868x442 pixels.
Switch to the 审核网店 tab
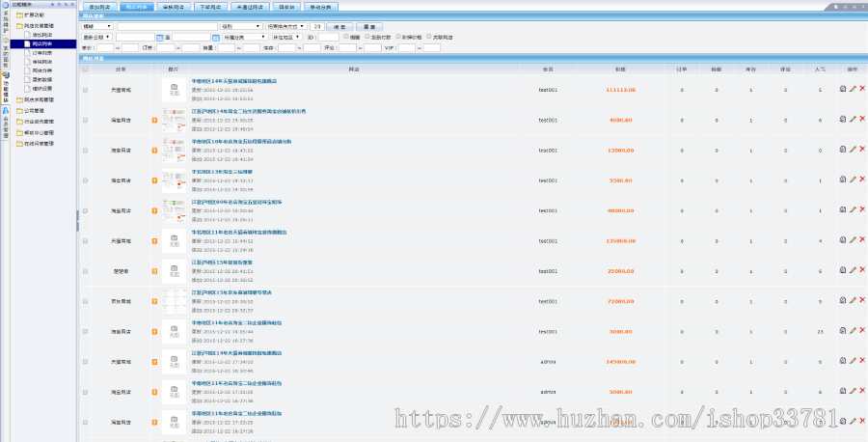(174, 7)
